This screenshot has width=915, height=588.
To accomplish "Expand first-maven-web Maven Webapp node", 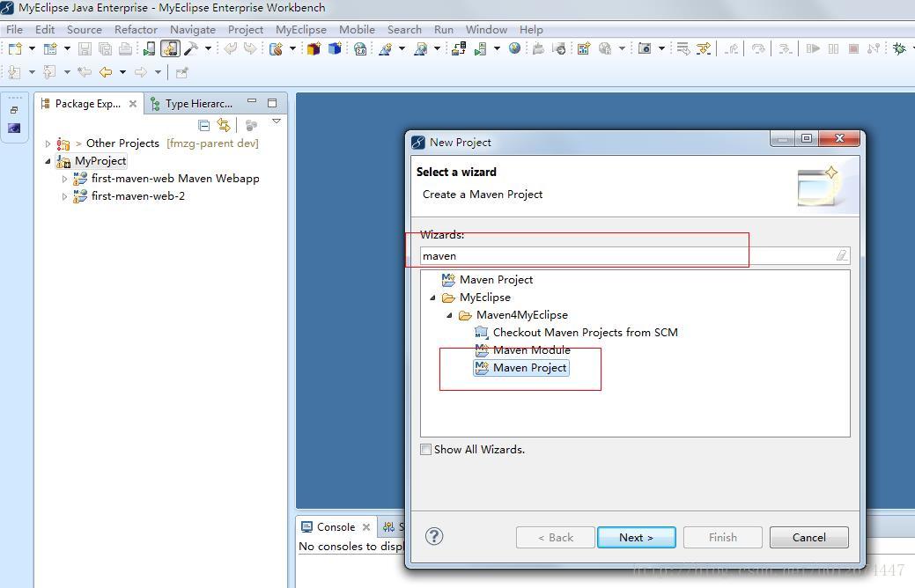I will [65, 179].
